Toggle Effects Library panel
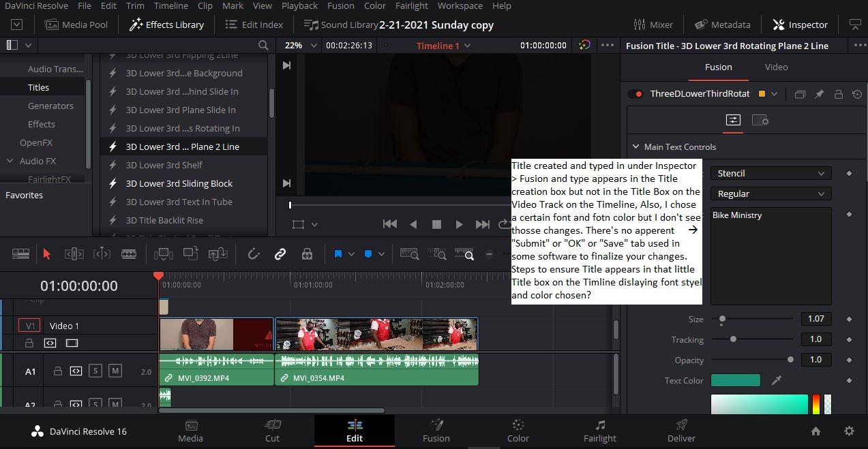The width and height of the screenshot is (868, 449). coord(166,25)
